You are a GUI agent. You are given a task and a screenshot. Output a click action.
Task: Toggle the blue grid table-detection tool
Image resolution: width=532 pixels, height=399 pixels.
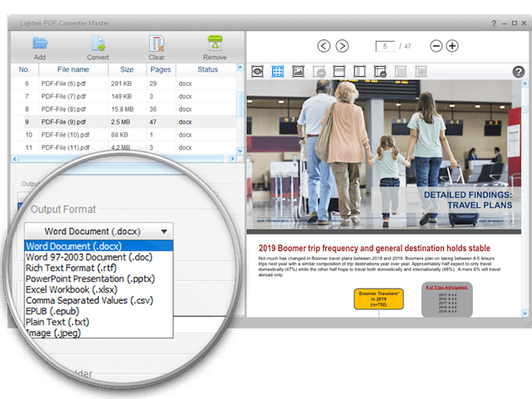point(278,71)
